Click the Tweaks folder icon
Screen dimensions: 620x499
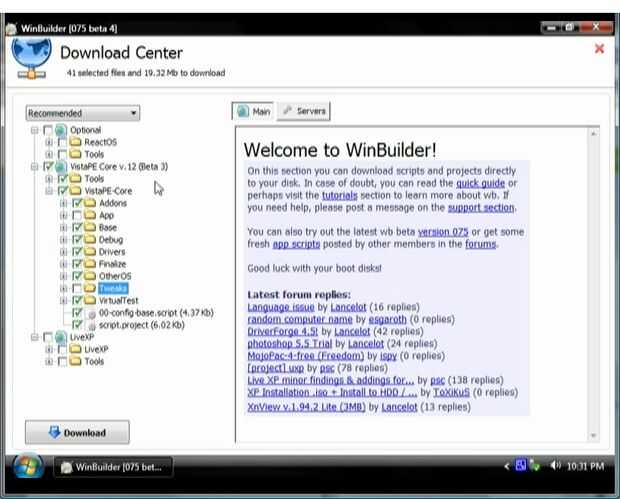[90, 288]
